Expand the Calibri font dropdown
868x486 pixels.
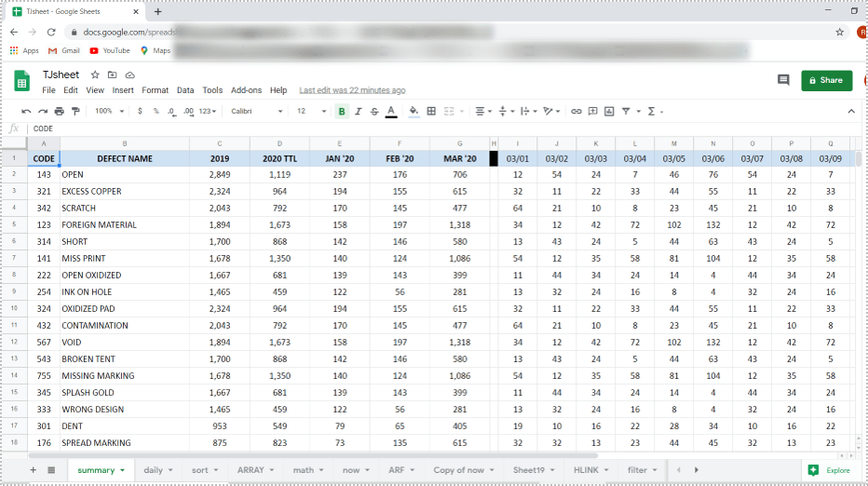(257, 111)
